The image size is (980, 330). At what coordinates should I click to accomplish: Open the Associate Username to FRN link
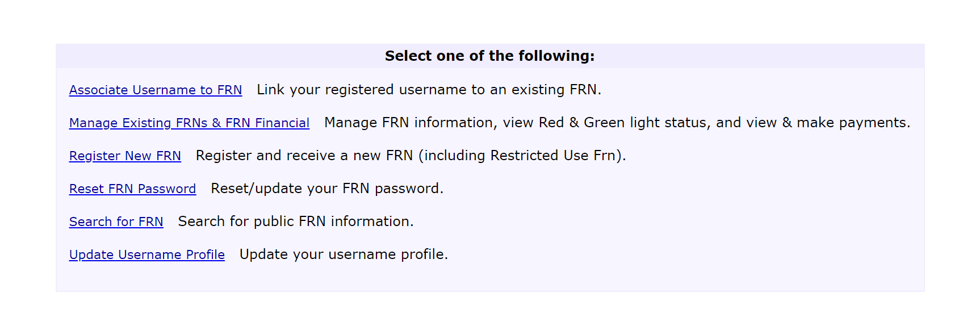(155, 90)
